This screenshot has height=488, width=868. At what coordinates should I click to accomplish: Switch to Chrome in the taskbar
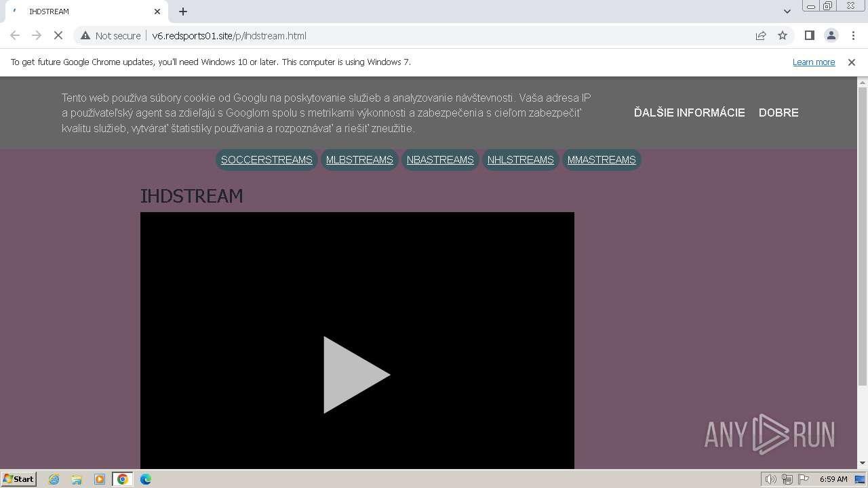123,479
